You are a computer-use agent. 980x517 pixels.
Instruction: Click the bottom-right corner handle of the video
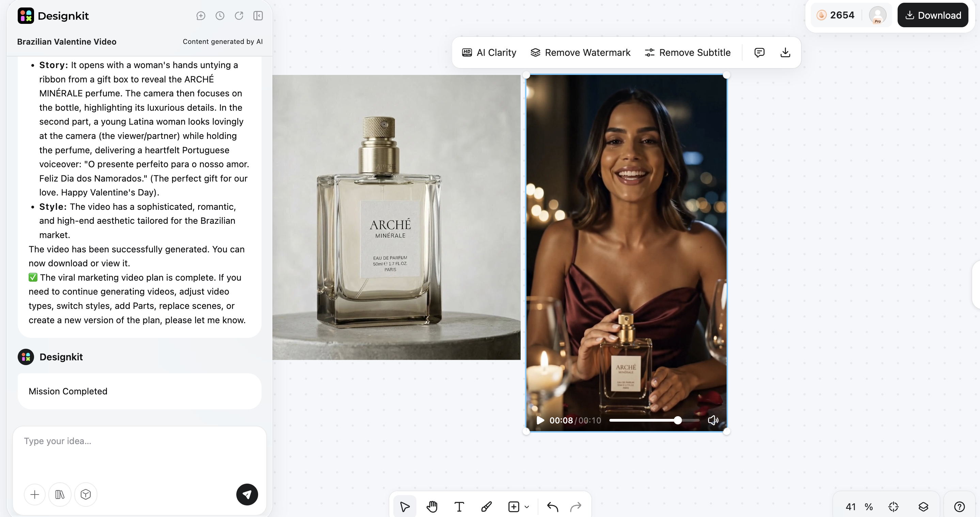727,431
